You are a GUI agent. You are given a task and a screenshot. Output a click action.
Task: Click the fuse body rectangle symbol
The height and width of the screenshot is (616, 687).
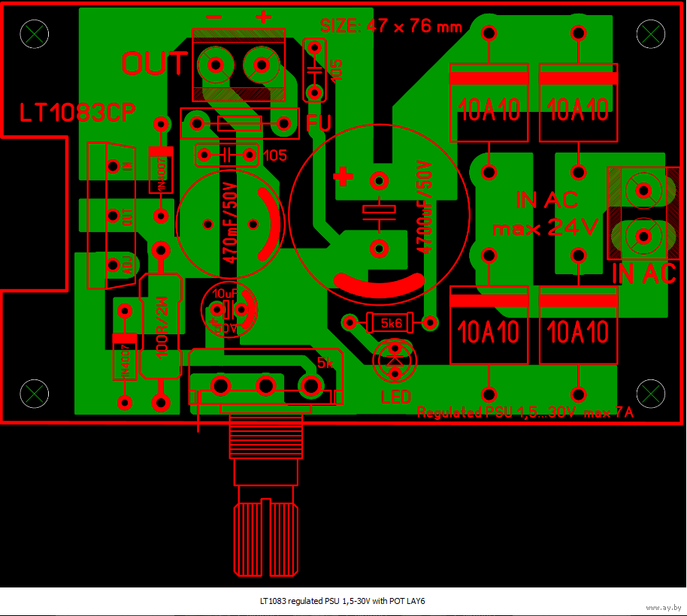[x=240, y=124]
